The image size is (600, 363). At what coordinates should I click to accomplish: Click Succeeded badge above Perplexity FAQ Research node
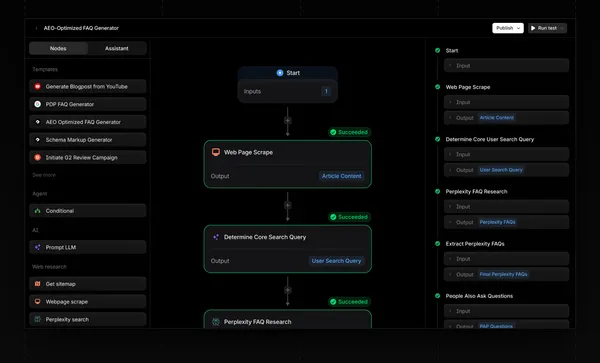[349, 302]
